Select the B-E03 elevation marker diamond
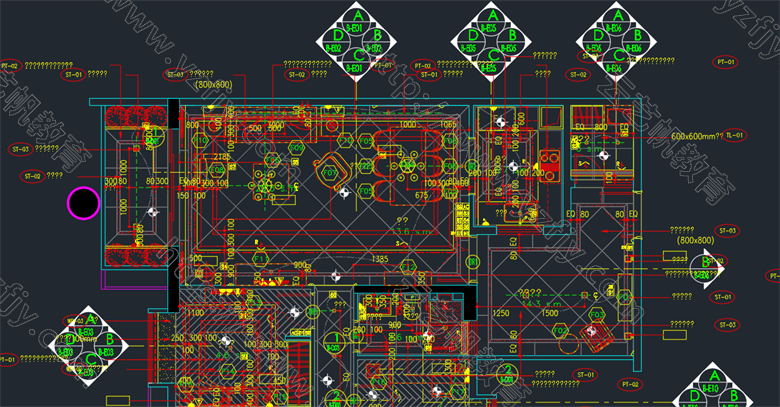The height and width of the screenshot is (407, 780). pos(89,346)
